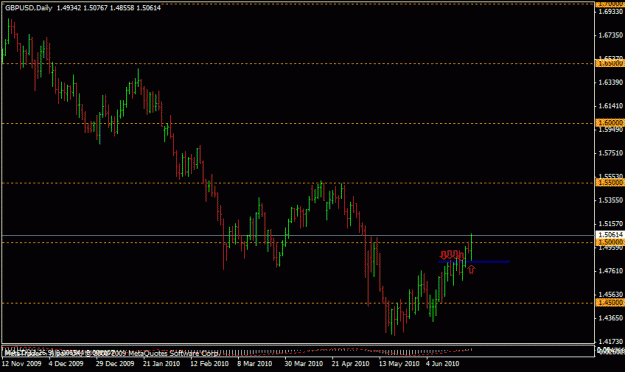Click the 4 Dec 2009 date label
Image resolution: width=625 pixels, height=372 pixels.
click(66, 364)
